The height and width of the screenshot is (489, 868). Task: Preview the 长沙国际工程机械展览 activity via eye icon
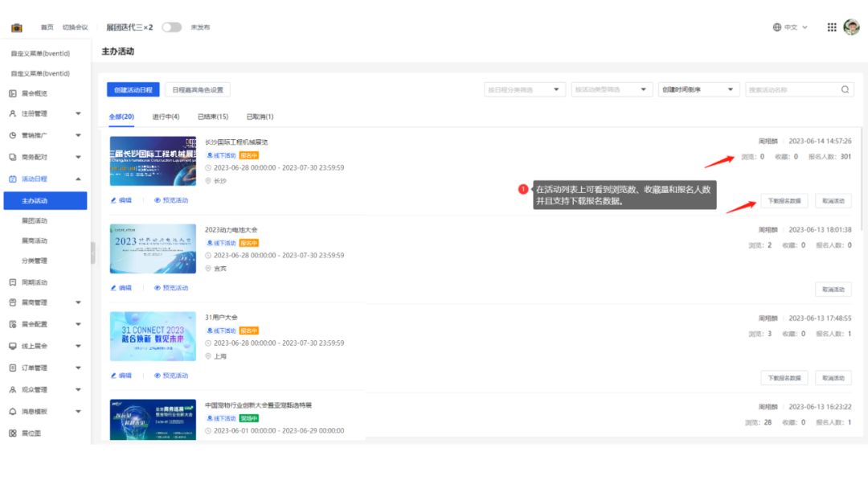[x=158, y=200]
